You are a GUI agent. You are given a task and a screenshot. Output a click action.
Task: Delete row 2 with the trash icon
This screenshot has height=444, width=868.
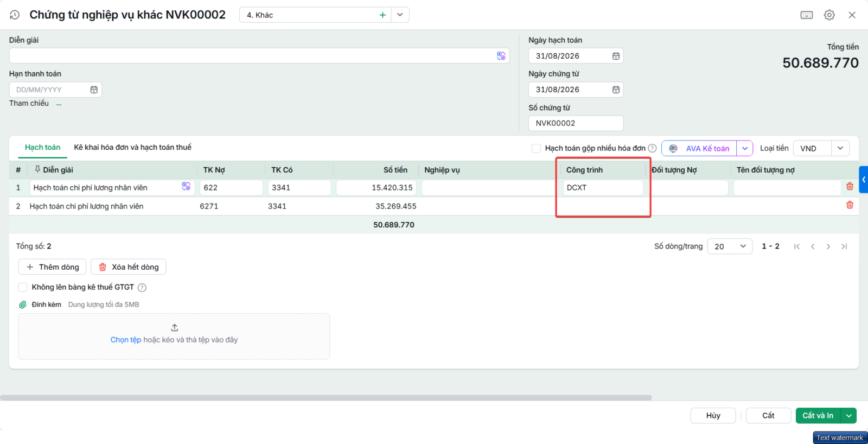[x=850, y=205]
